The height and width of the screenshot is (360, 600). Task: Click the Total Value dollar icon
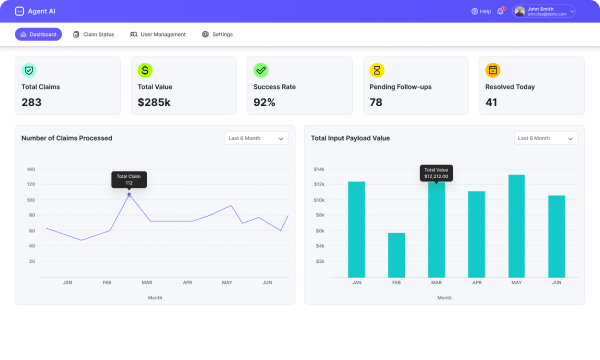(x=145, y=70)
